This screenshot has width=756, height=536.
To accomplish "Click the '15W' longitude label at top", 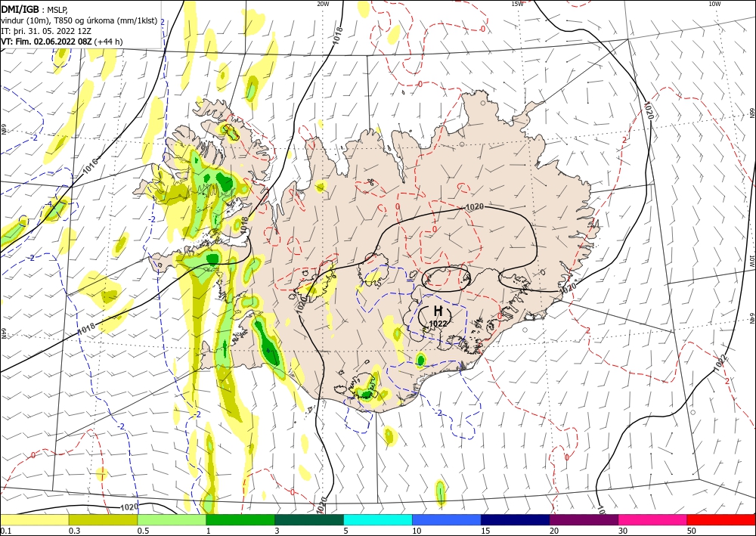I will [x=517, y=4].
